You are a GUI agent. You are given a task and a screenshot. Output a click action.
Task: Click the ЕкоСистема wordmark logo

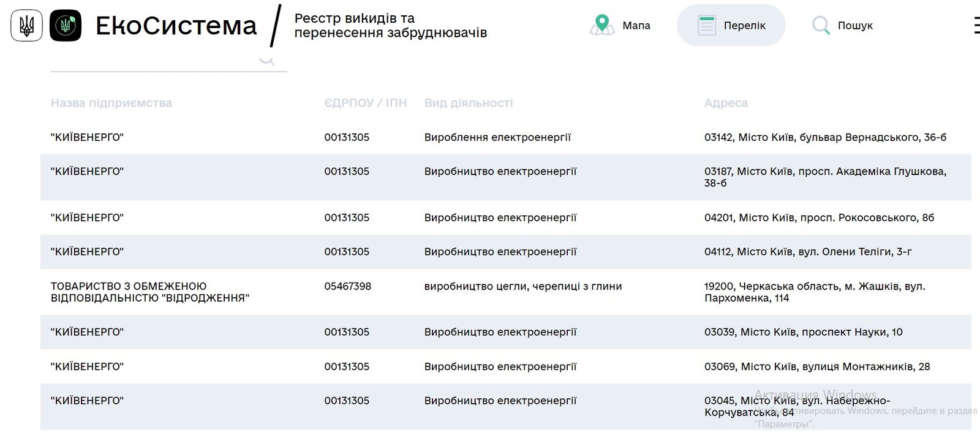(x=176, y=26)
